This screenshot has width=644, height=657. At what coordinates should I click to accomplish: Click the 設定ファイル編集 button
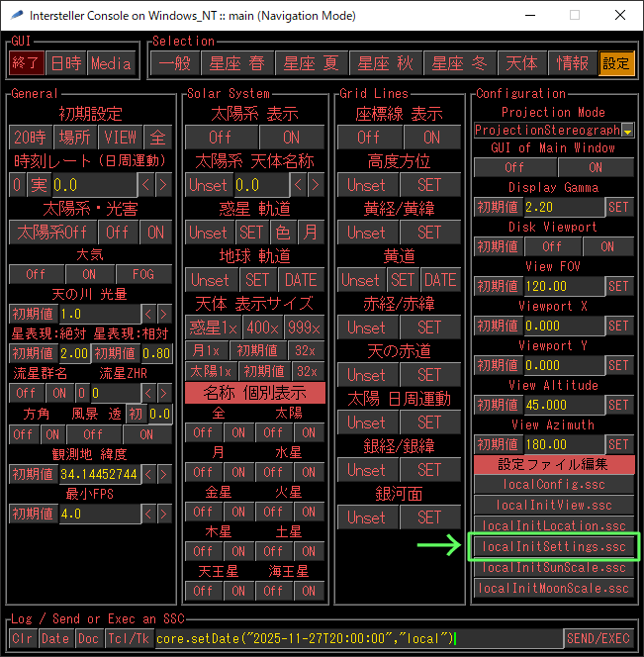pyautogui.click(x=553, y=464)
